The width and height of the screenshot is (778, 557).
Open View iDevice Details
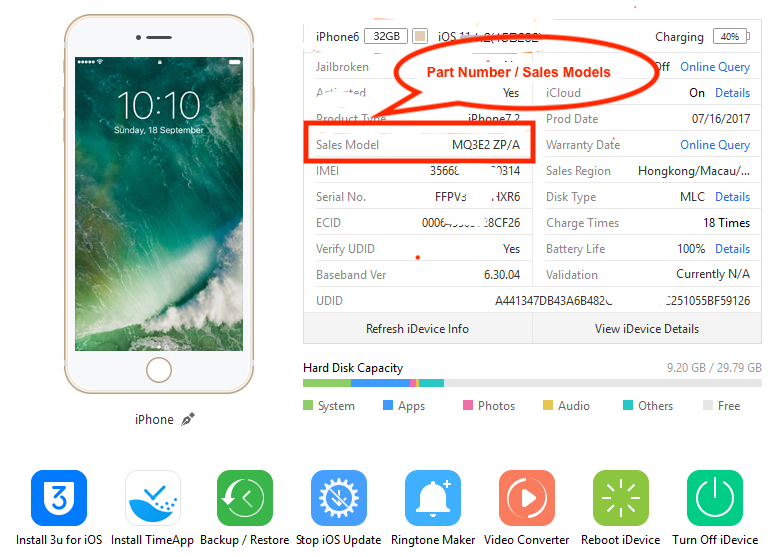pos(647,329)
